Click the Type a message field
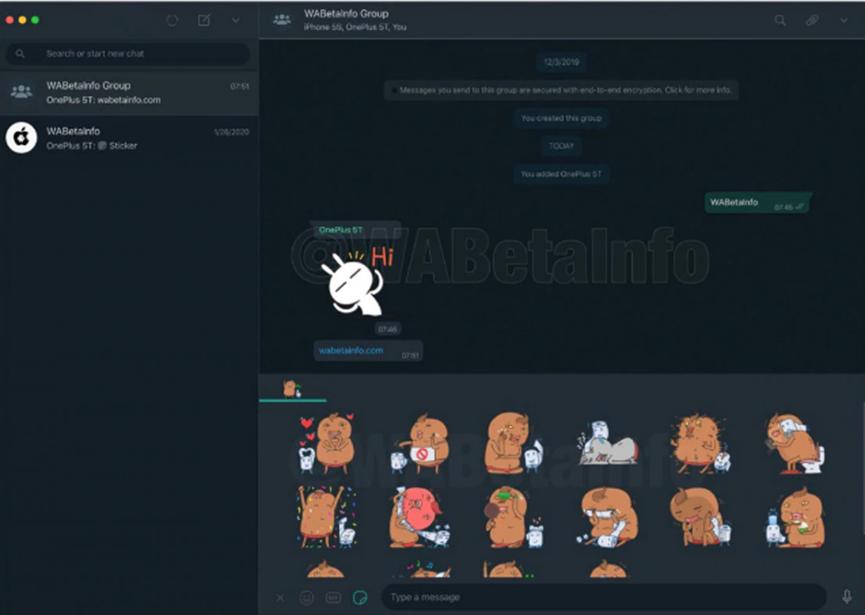865x615 pixels. [x=600, y=598]
